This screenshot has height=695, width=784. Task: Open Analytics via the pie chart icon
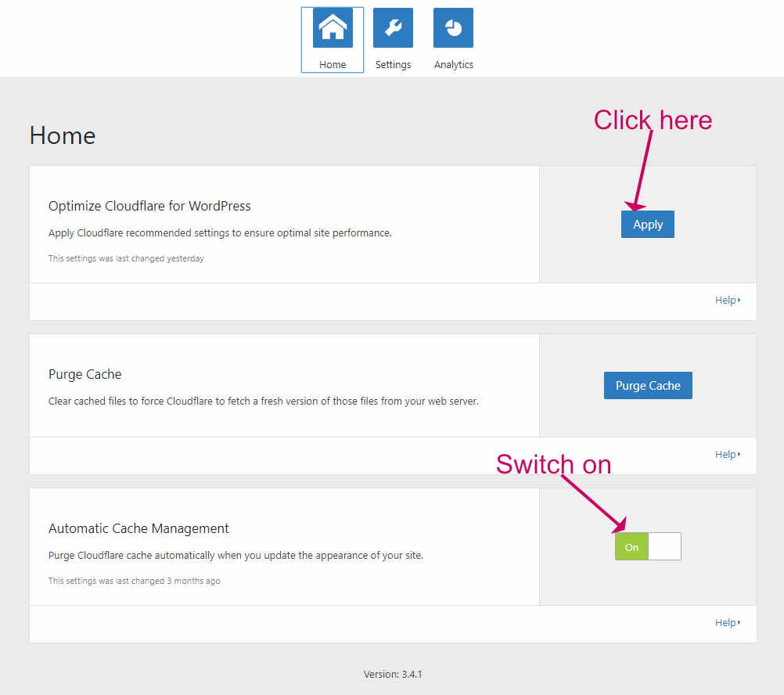coord(453,28)
